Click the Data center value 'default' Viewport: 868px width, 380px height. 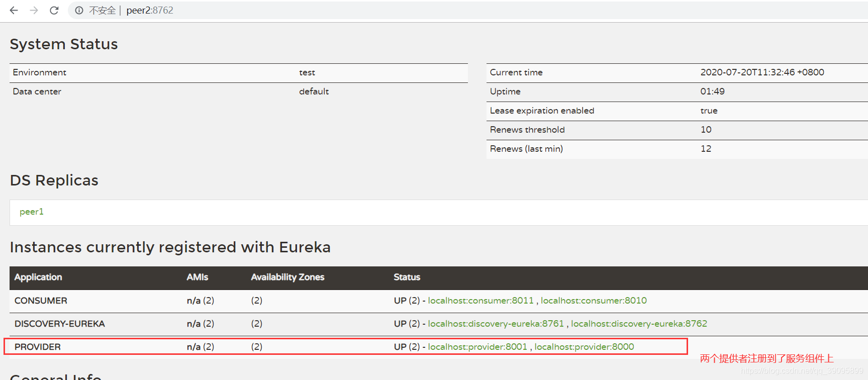[314, 91]
